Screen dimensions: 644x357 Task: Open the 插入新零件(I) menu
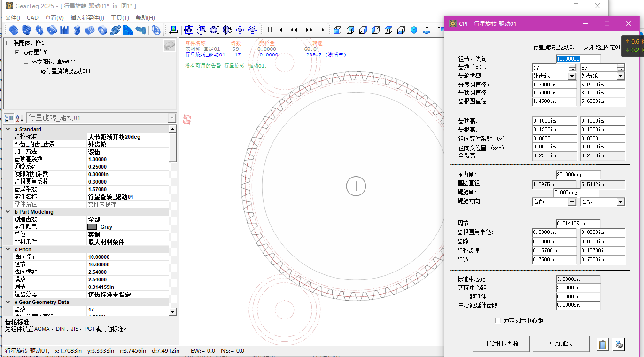tap(87, 17)
